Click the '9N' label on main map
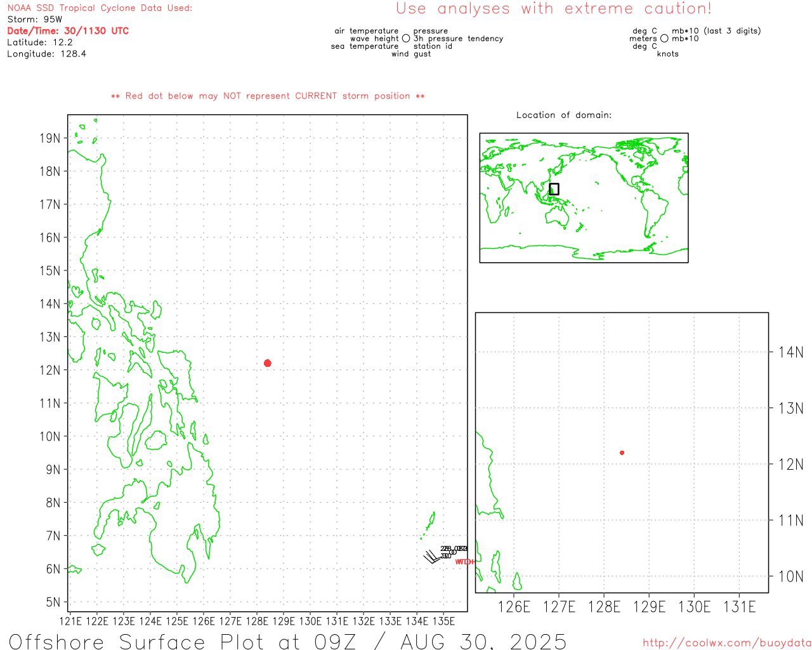The image size is (812, 650). (x=53, y=470)
